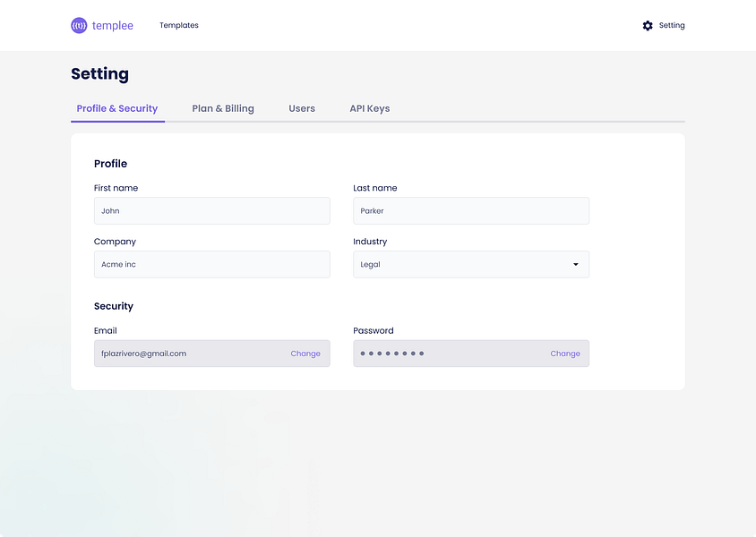The width and height of the screenshot is (756, 537).
Task: Click the email address fplazrivero@gmail.com
Action: [x=143, y=354]
